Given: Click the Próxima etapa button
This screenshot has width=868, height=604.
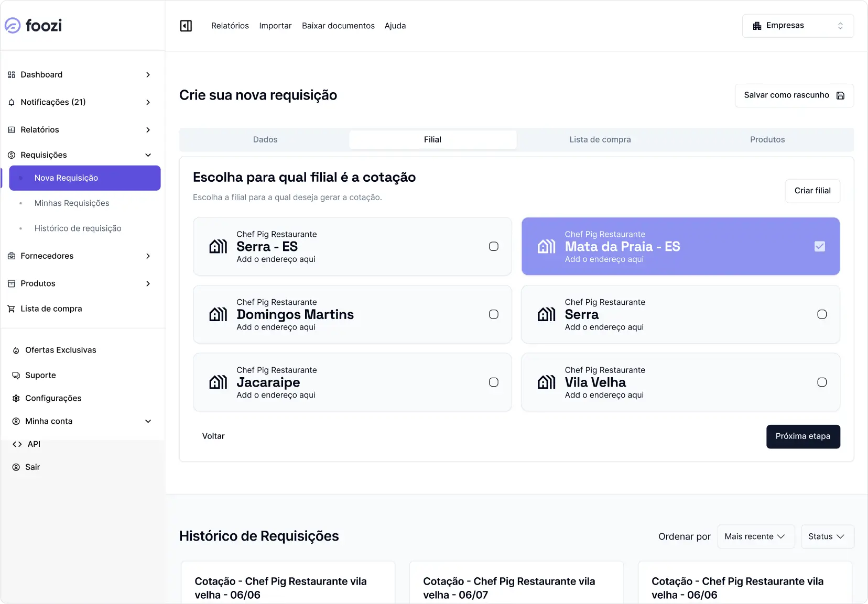Looking at the screenshot, I should 802,436.
